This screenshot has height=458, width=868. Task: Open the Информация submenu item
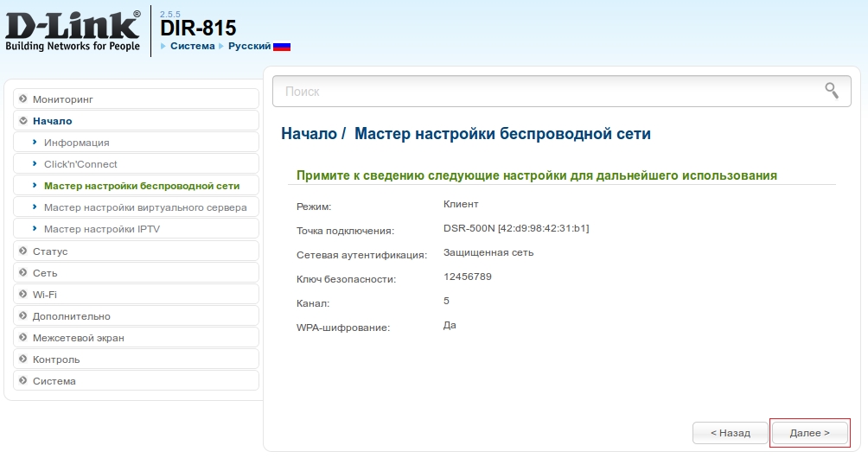76,143
